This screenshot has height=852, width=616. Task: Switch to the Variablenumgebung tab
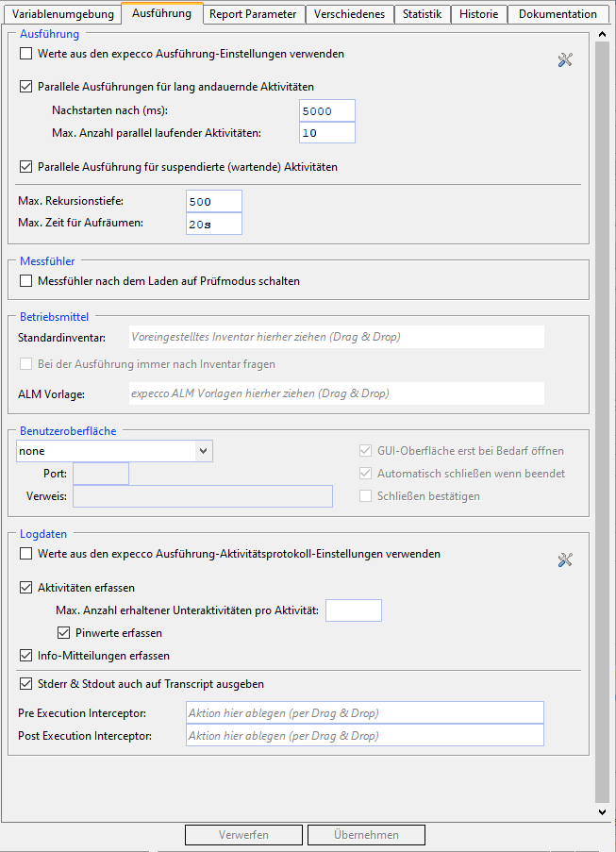point(62,14)
